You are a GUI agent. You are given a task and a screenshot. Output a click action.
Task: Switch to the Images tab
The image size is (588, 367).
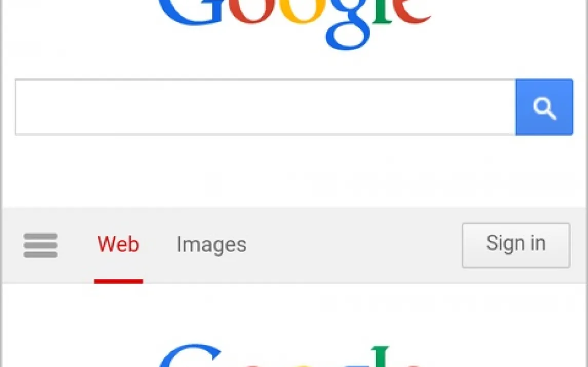pos(211,244)
